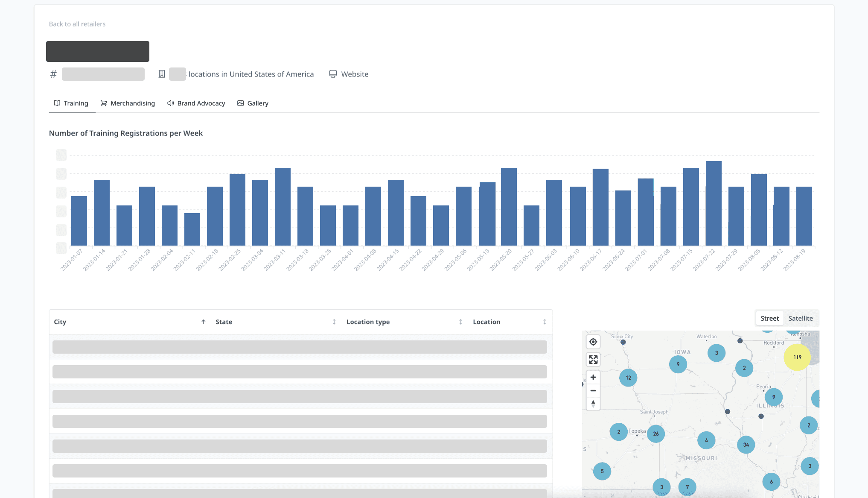868x498 pixels.
Task: Select the shopping cart Merchandising icon
Action: click(103, 103)
